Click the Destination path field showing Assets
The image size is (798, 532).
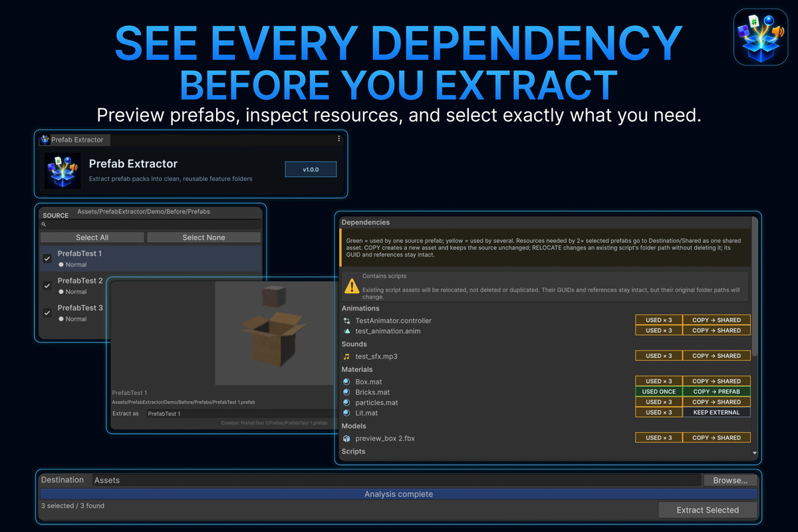point(396,480)
